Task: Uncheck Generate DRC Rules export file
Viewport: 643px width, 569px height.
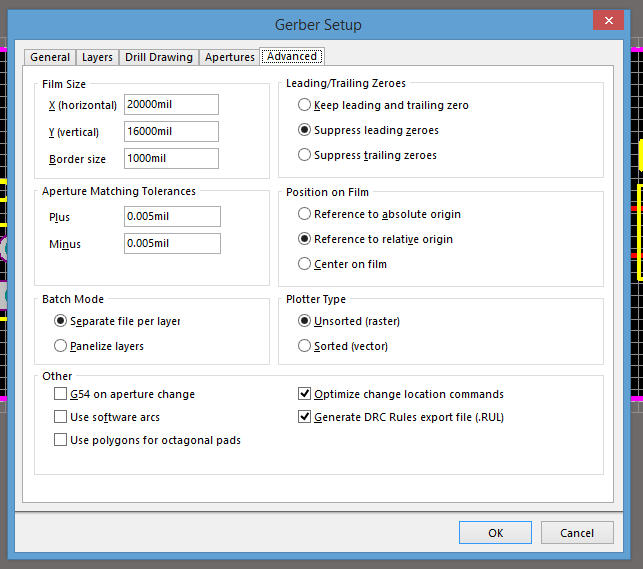Action: [305, 417]
